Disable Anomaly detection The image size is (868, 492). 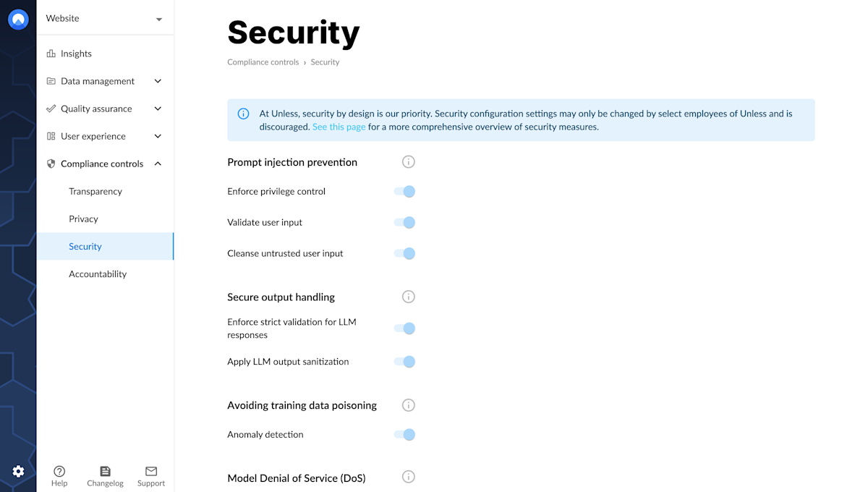tap(404, 434)
